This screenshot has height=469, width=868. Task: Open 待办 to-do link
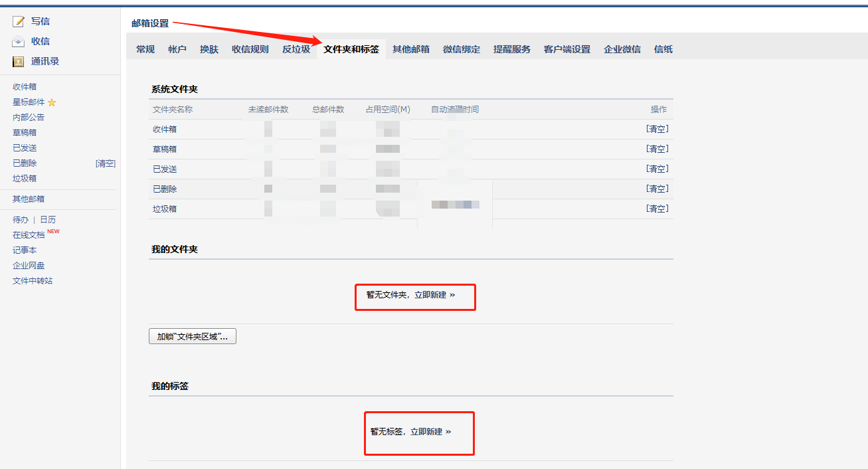[21, 220]
